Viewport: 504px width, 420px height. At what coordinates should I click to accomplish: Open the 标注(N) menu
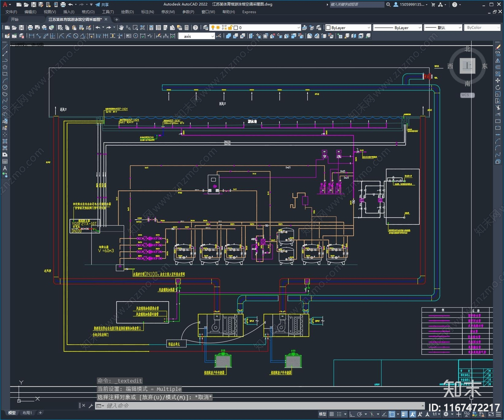(147, 12)
